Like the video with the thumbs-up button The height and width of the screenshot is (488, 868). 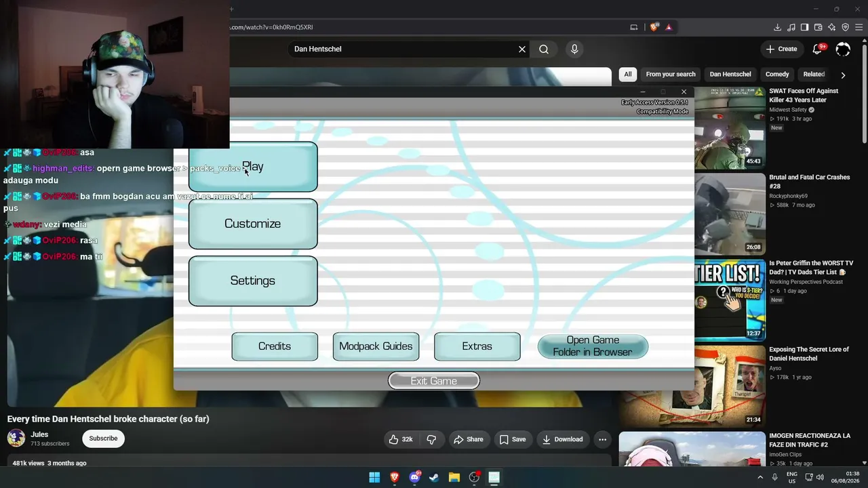pyautogui.click(x=400, y=439)
